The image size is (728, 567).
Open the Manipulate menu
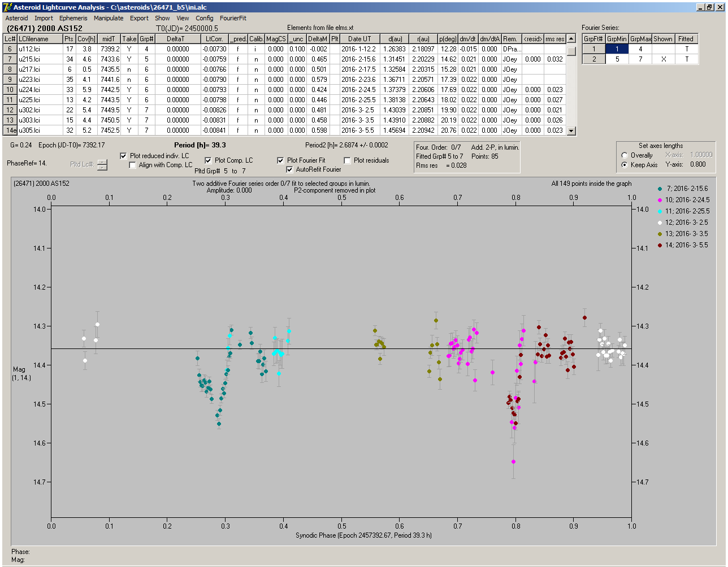point(109,18)
